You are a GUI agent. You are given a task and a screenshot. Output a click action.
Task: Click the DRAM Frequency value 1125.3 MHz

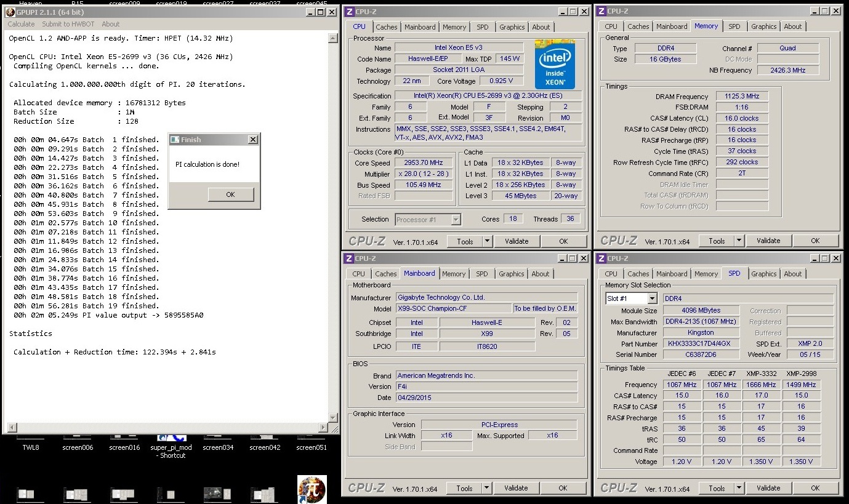[x=742, y=97]
